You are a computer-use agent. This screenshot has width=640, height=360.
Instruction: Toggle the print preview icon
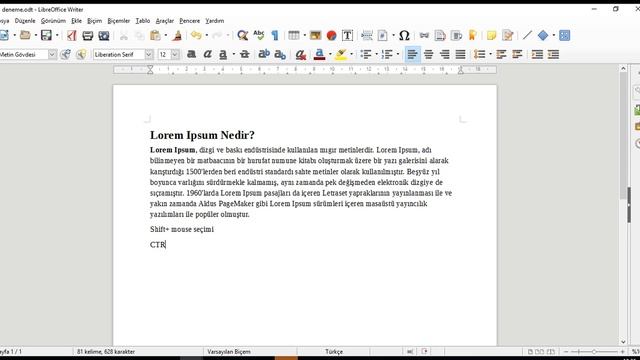104,36
